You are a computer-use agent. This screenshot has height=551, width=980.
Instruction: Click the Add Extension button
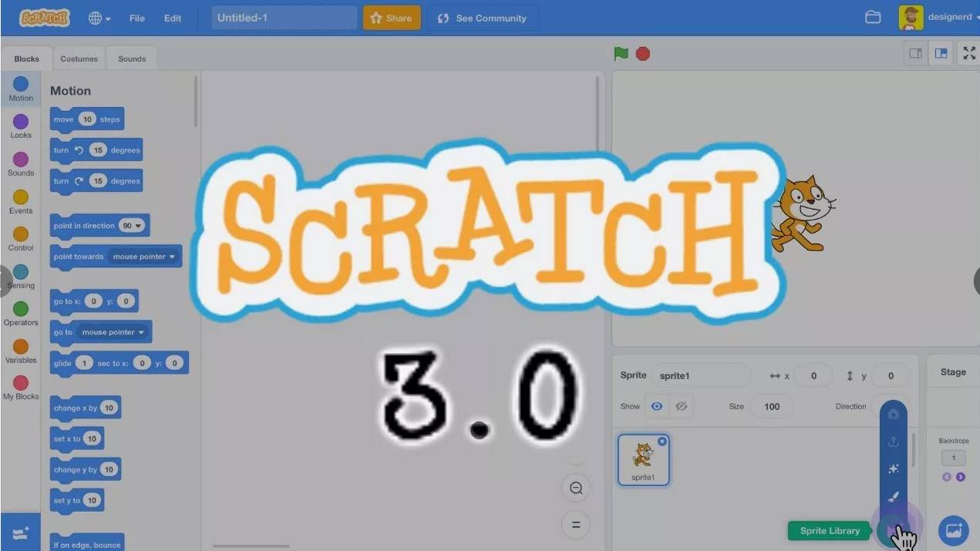point(20,533)
